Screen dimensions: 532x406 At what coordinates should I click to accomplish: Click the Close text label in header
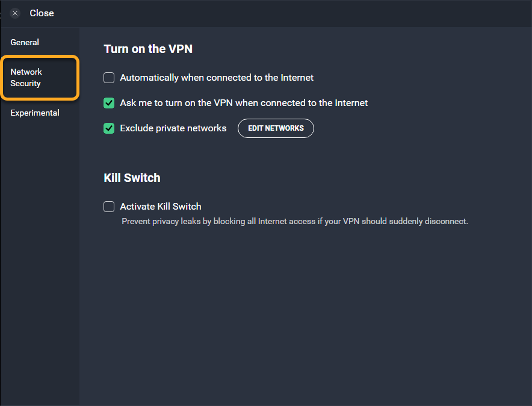point(42,13)
